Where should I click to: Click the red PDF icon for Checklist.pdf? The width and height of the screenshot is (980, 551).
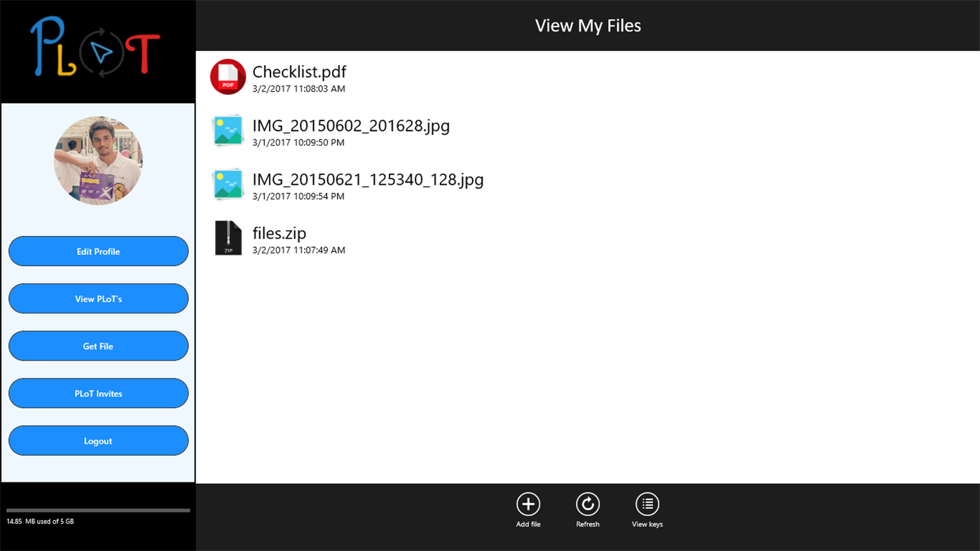pos(228,77)
